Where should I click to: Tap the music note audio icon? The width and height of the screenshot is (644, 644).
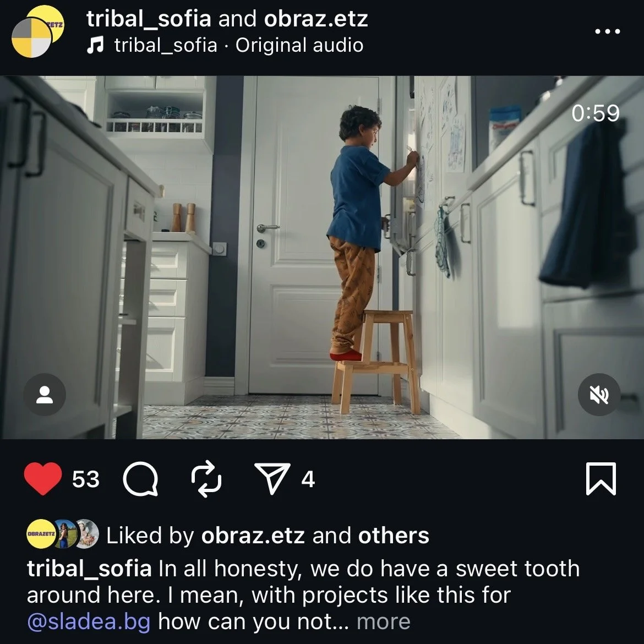tap(95, 45)
